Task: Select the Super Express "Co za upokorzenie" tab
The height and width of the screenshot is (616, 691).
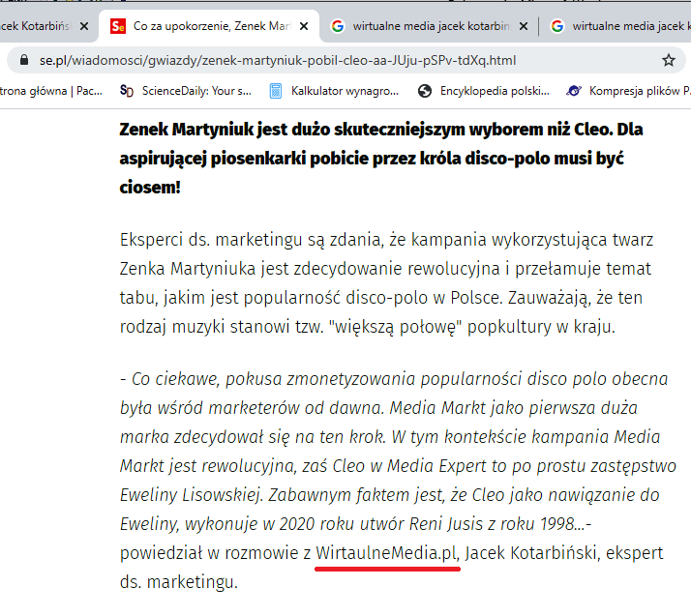Action: (x=209, y=26)
